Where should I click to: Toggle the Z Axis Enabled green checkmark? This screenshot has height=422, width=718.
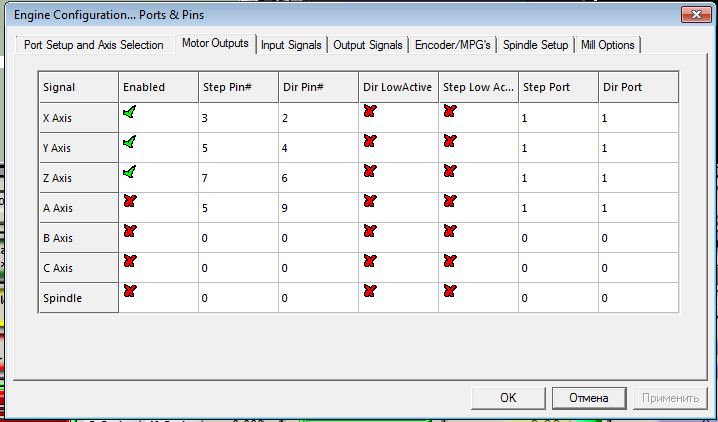(129, 172)
